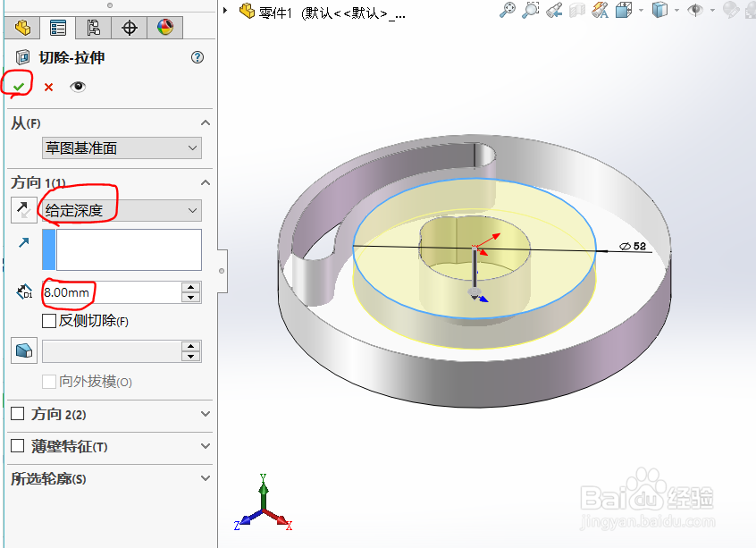
Task: Click the Ø52 dimension label
Action: click(633, 246)
